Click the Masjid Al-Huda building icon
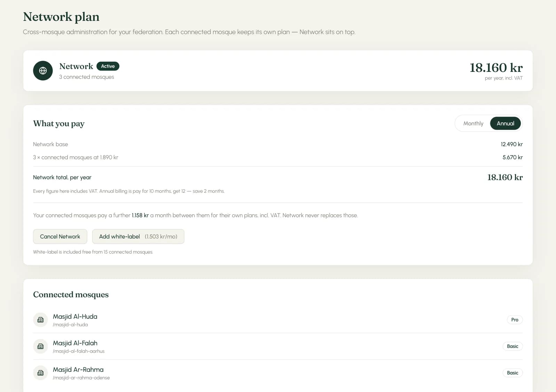 click(40, 320)
